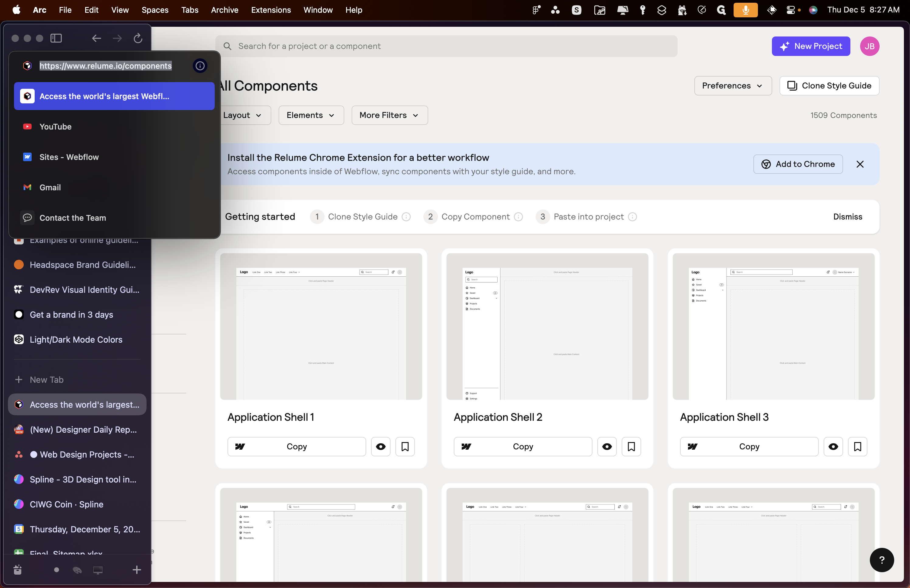Copy the Application Shell 2 component
The height and width of the screenshot is (588, 910).
point(523,446)
